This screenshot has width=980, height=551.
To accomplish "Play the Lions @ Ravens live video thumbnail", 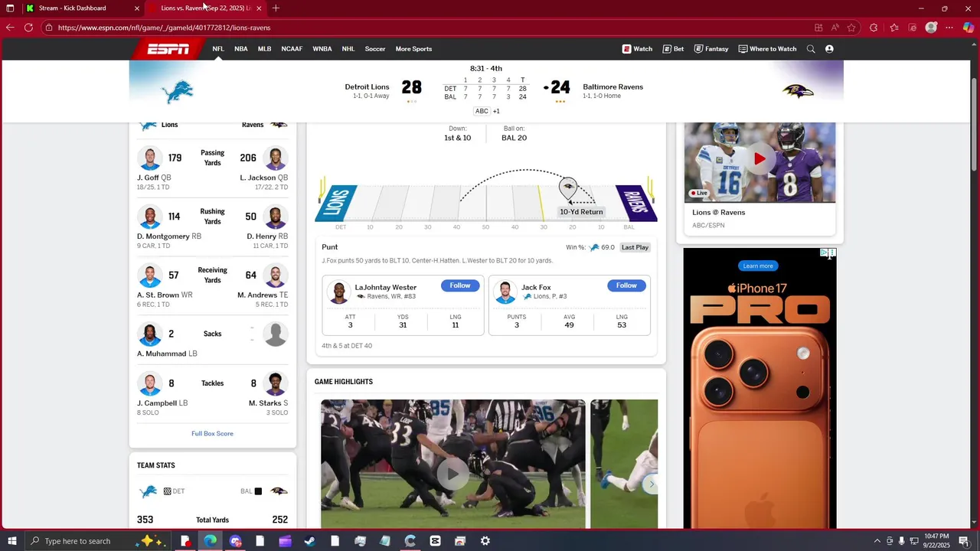I will pyautogui.click(x=759, y=159).
